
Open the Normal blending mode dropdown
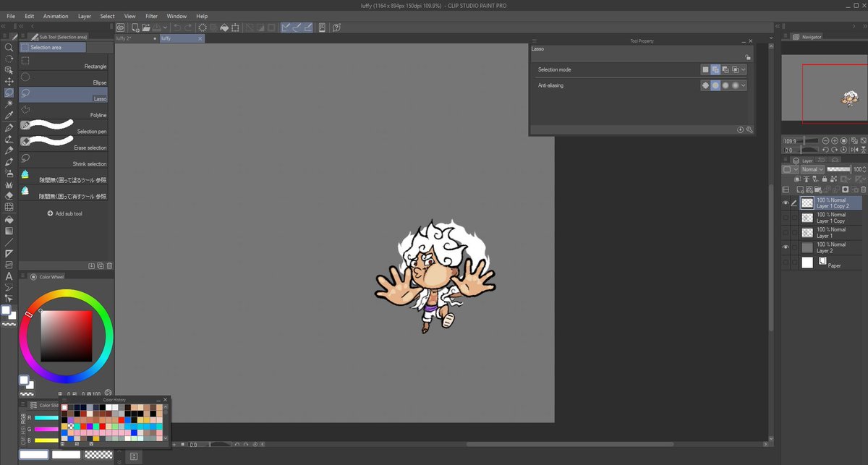[x=812, y=169]
